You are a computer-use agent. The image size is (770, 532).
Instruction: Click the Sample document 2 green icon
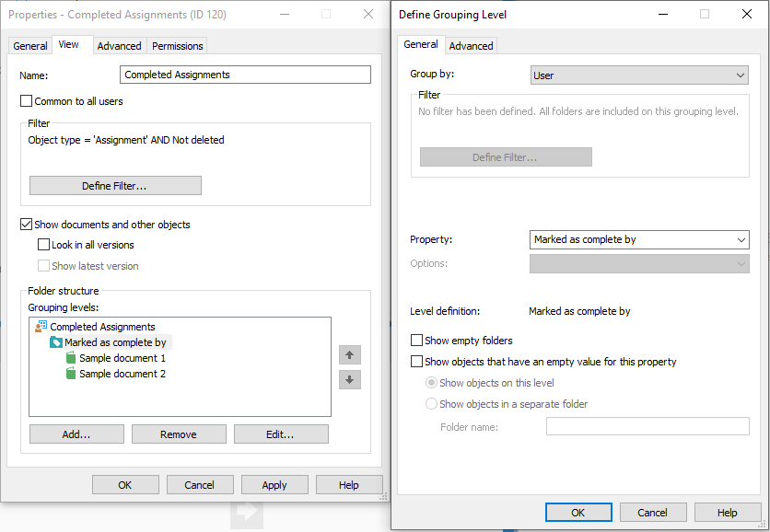pos(71,374)
